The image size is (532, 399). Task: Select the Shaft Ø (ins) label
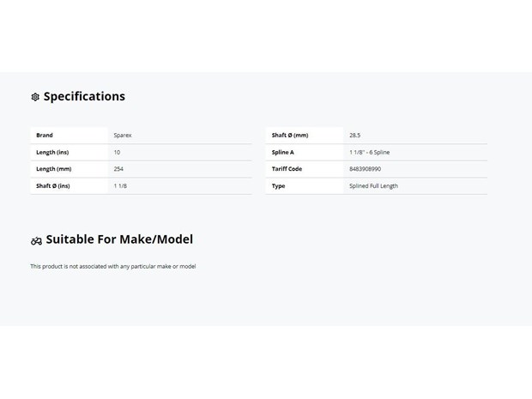[x=53, y=185]
